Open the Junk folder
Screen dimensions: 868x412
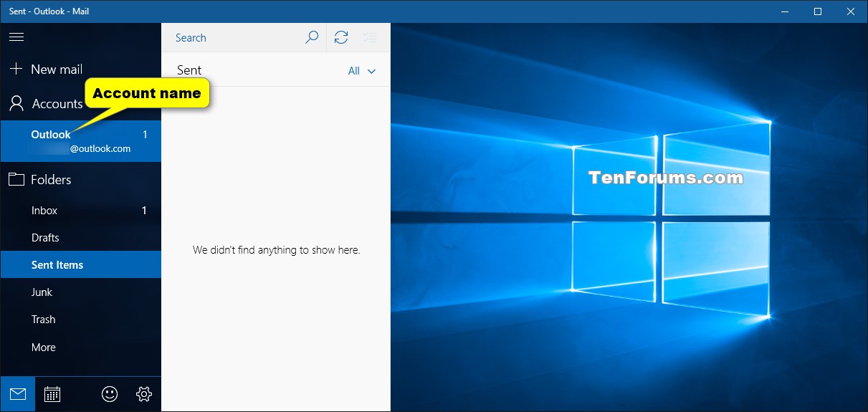click(81, 292)
